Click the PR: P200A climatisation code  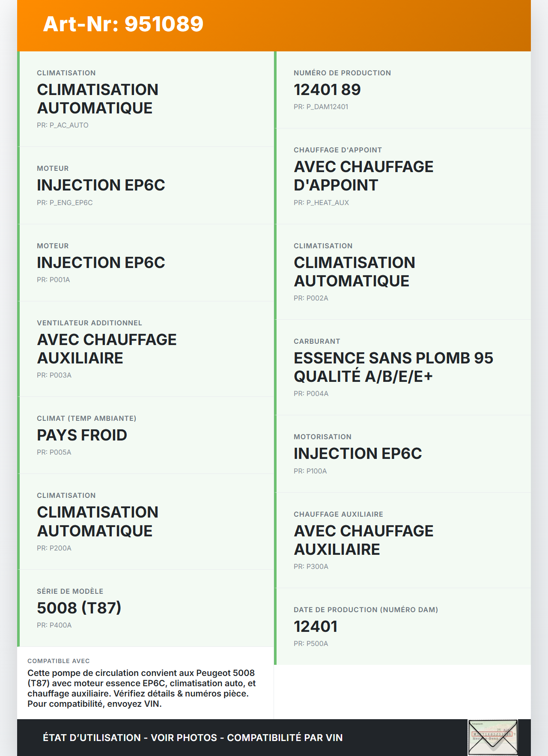point(54,548)
